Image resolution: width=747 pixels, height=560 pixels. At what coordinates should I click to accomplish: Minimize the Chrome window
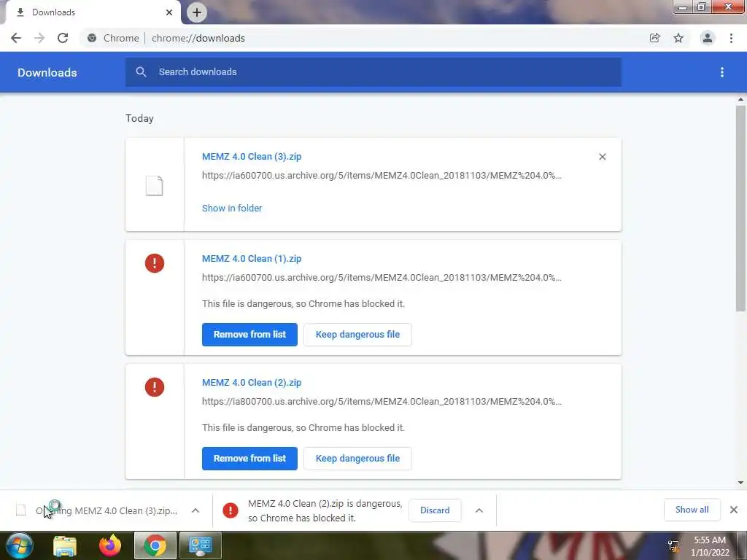(683, 7)
